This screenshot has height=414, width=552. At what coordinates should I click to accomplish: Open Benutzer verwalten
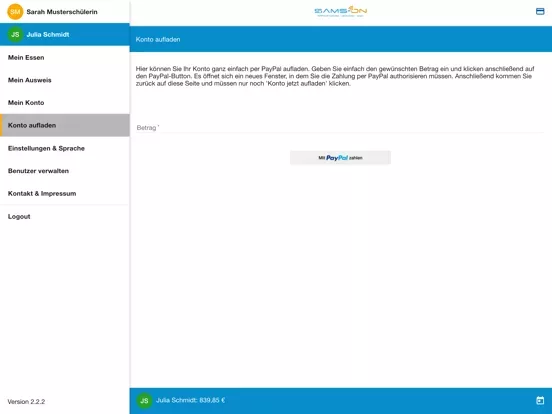[x=65, y=171]
